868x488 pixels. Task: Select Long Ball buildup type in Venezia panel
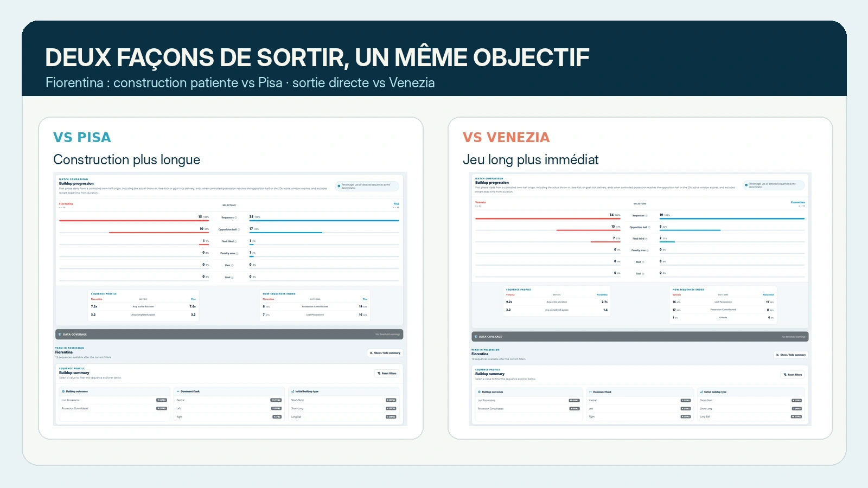point(751,417)
